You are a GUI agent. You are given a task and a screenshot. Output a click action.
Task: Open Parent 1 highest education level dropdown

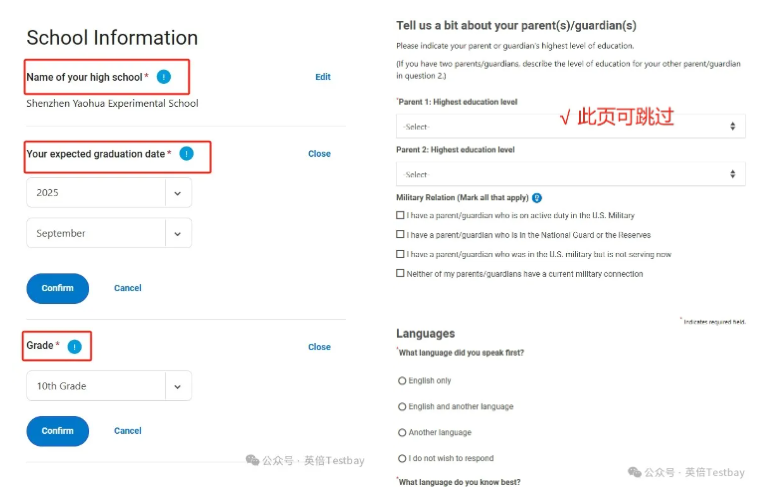[x=570, y=127]
